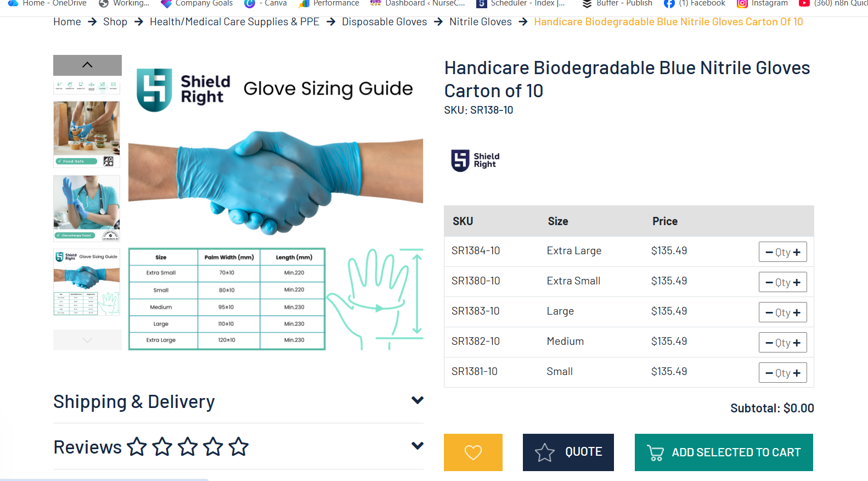The width and height of the screenshot is (868, 481).
Task: Navigate to Disposable Gloves breadcrumb
Action: point(384,22)
